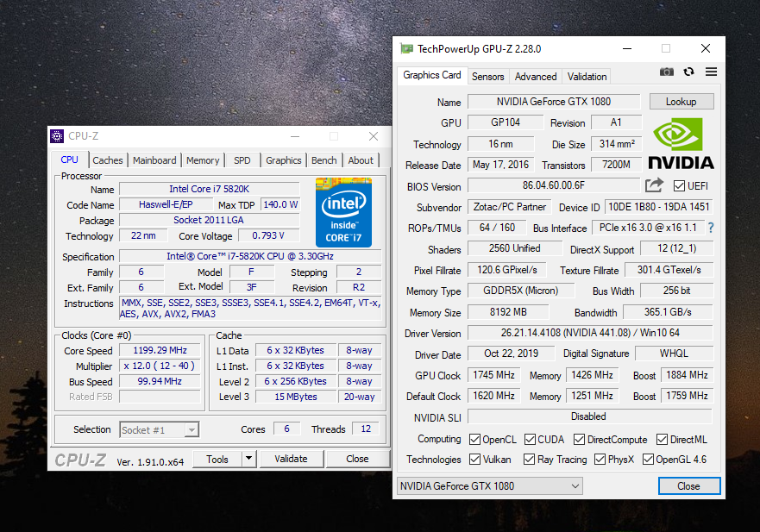Click the Memory Type value GDDR5X (Micron)
Viewport: 760px width, 532px height.
[520, 291]
